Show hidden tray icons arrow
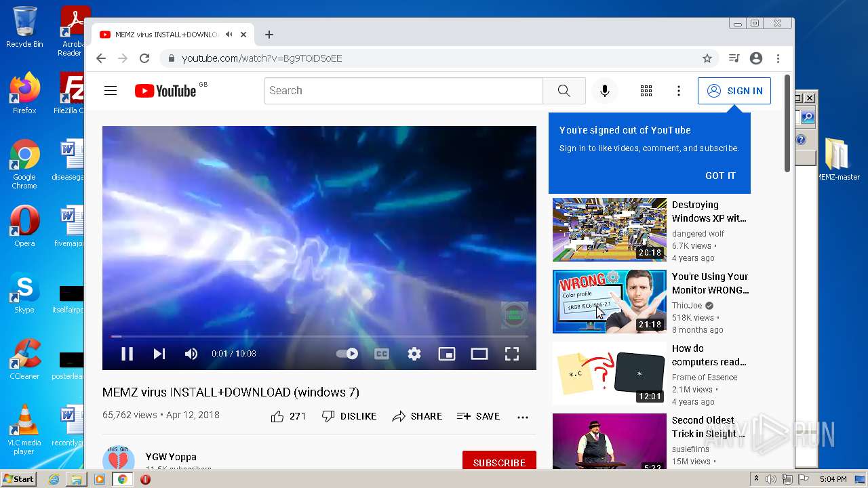 (756, 479)
